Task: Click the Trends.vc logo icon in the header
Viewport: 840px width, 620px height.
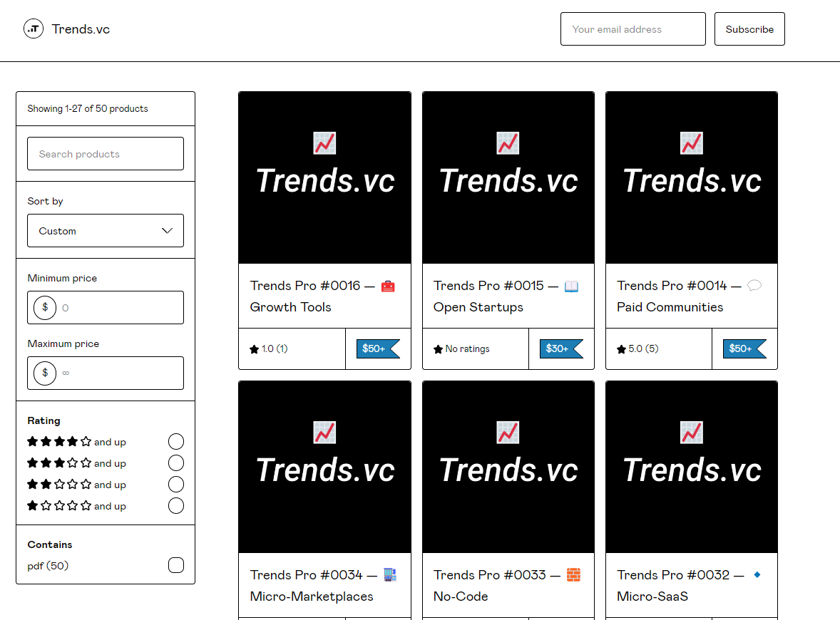Action: (x=34, y=29)
